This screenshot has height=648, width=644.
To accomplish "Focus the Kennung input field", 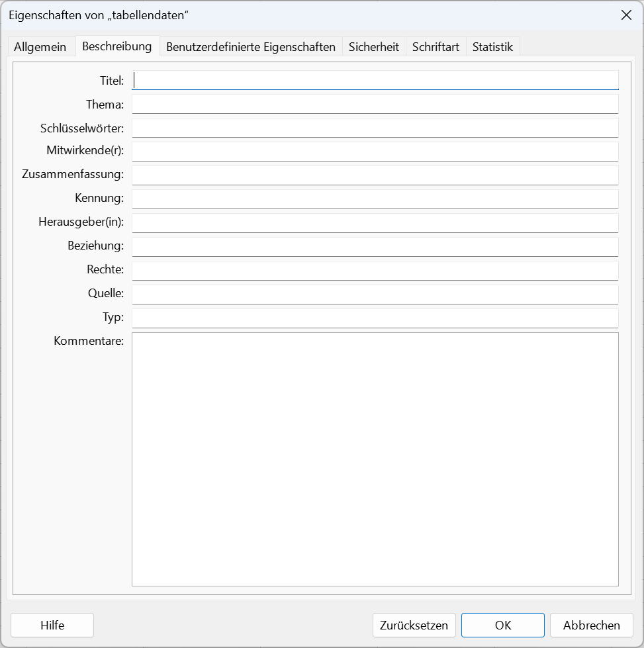I will click(375, 199).
